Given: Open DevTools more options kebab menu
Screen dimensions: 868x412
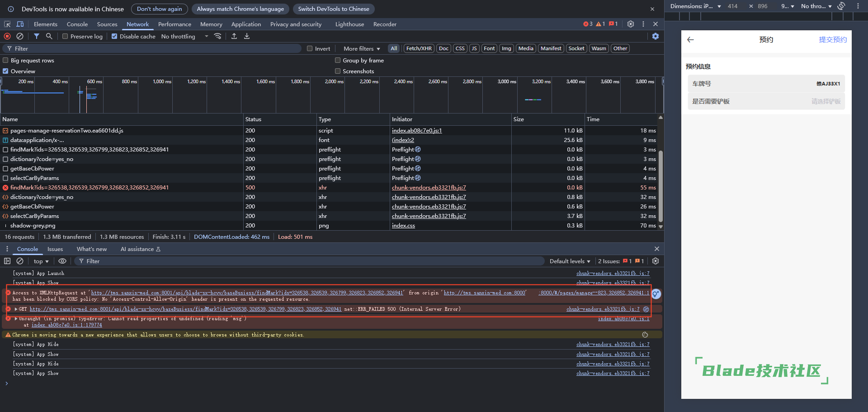Looking at the screenshot, I should pos(643,24).
